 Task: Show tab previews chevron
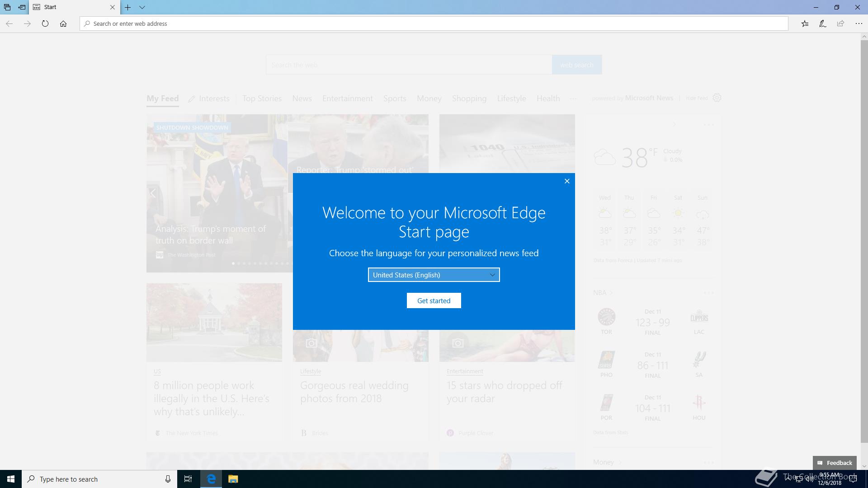coord(142,7)
